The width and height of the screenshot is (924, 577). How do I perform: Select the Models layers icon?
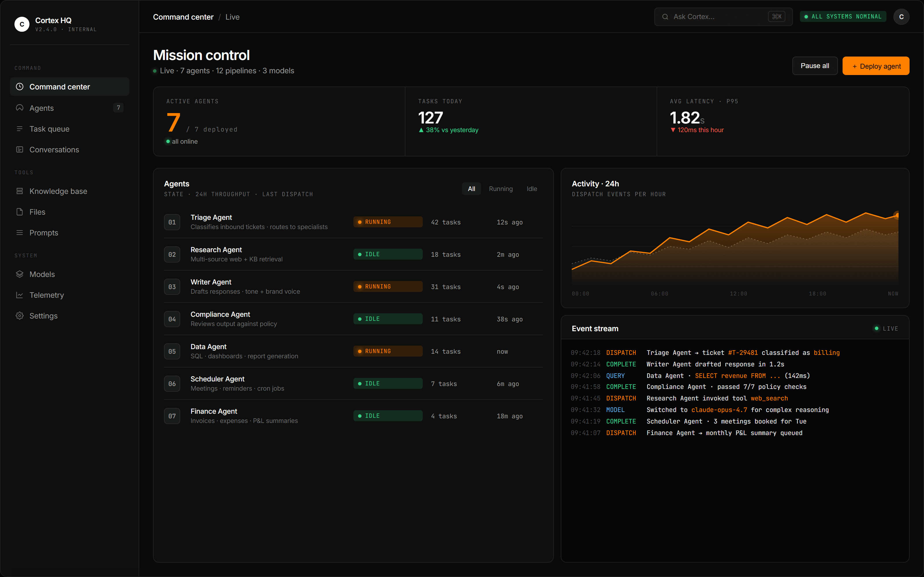click(x=19, y=274)
